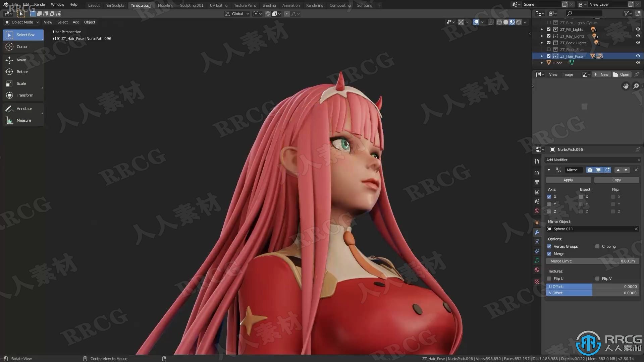The image size is (644, 362).
Task: Toggle Merge checkbox
Action: pos(549,254)
